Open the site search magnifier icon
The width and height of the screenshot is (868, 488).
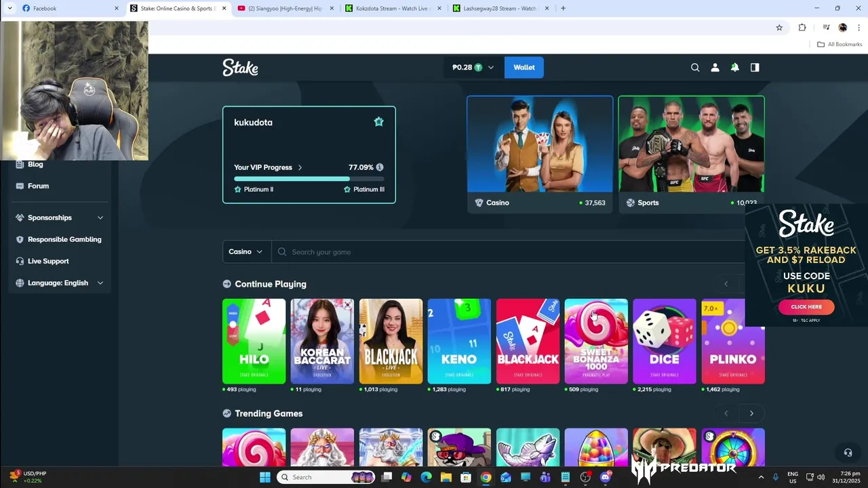695,68
